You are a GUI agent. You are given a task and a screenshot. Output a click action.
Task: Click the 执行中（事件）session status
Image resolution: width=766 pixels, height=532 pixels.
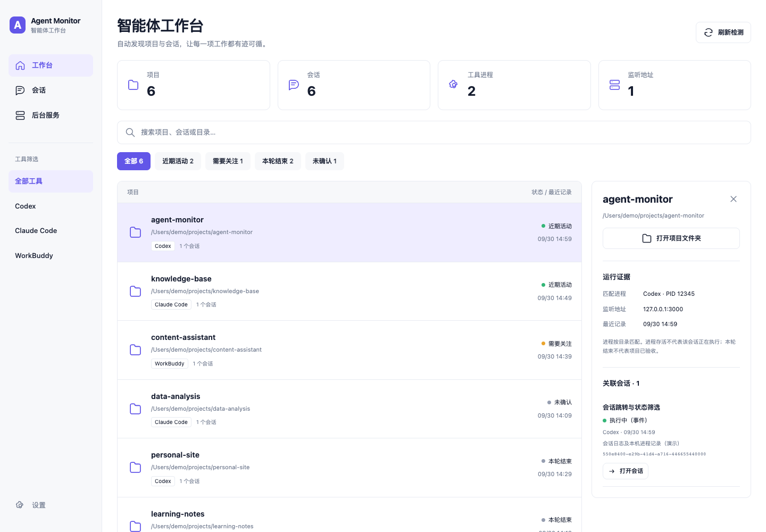pyautogui.click(x=625, y=420)
